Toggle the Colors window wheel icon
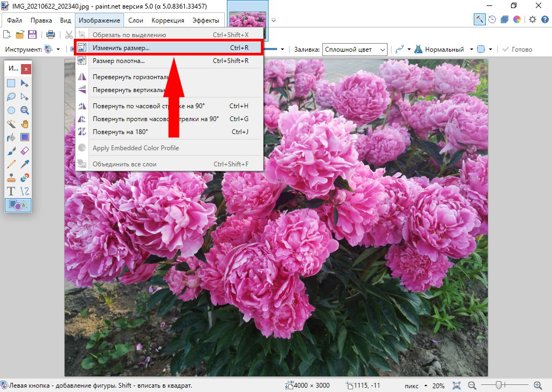This screenshot has width=552, height=392. click(x=516, y=20)
